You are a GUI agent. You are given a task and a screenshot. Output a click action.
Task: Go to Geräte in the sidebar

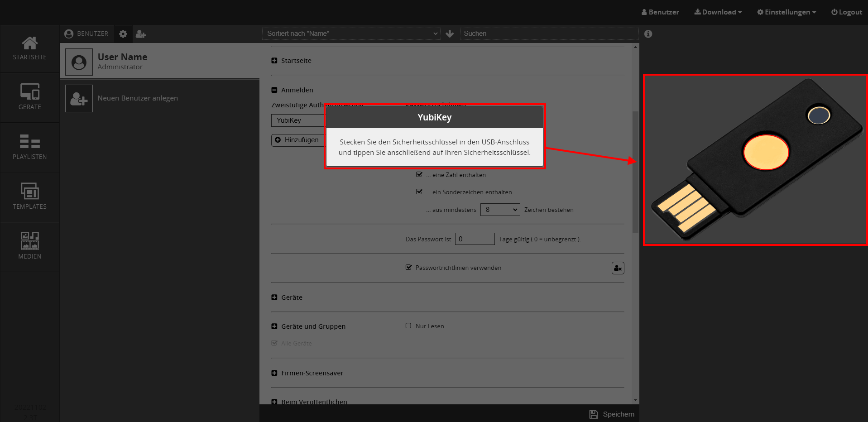click(x=30, y=97)
